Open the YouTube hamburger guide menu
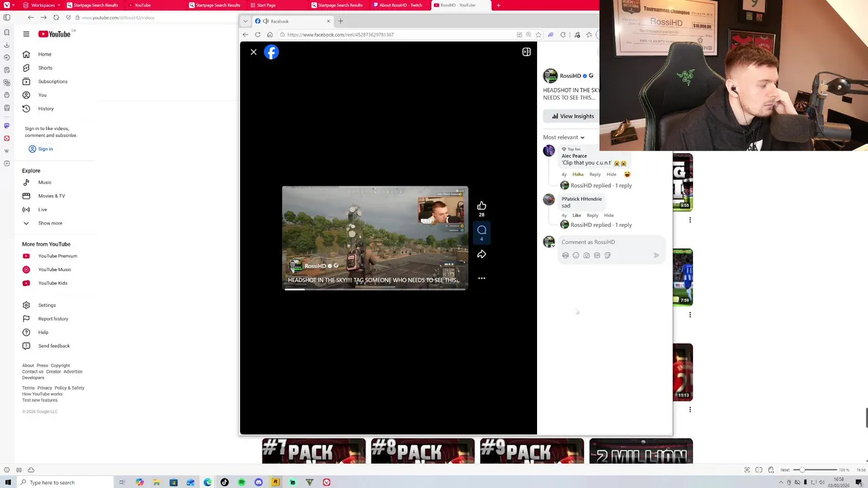This screenshot has width=868, height=488. [26, 34]
